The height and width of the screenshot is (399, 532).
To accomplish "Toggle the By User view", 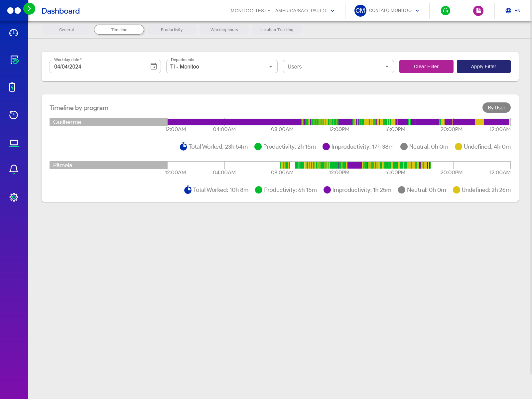I will point(496,108).
